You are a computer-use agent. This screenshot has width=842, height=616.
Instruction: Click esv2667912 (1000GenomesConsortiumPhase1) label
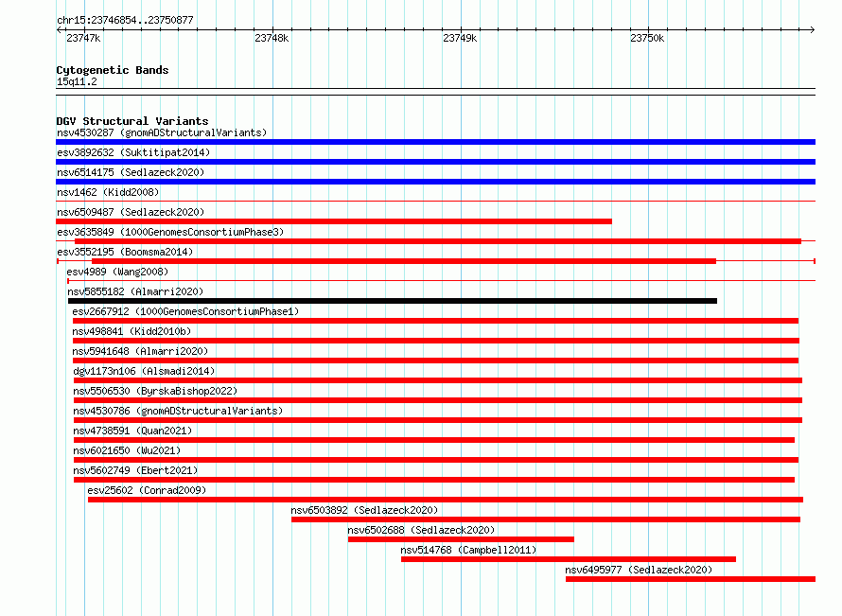point(185,311)
